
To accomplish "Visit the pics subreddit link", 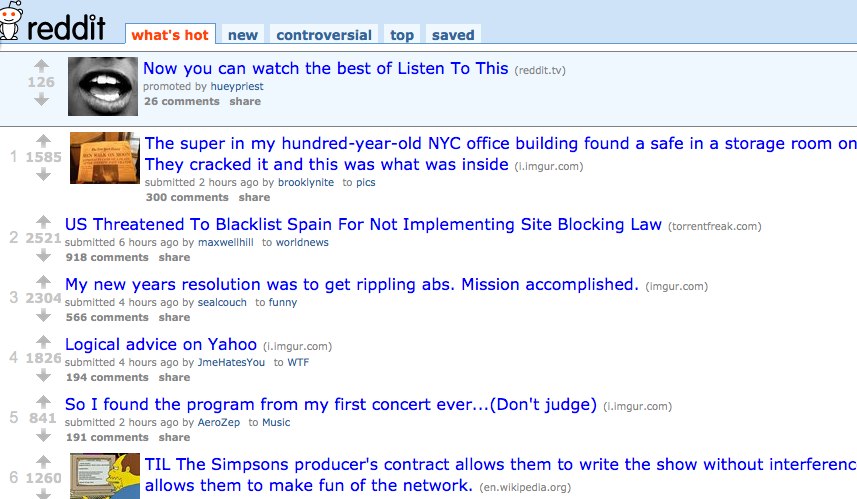I will (x=366, y=183).
